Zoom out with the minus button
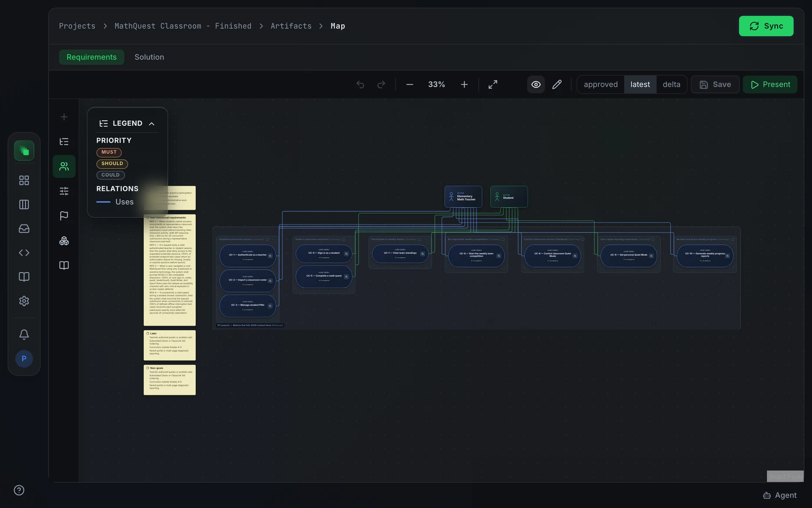The image size is (812, 508). coord(409,85)
